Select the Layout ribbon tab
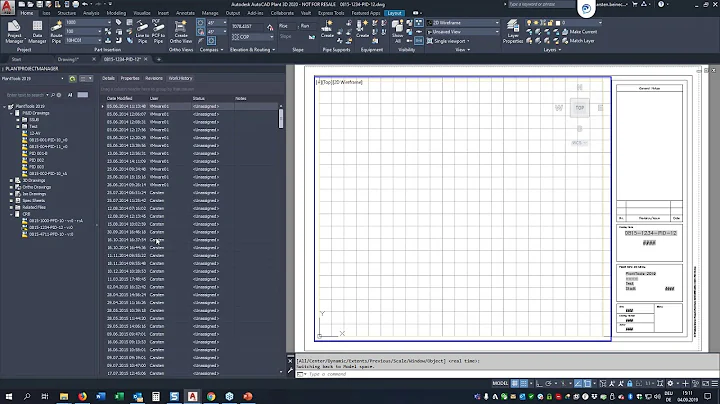 pyautogui.click(x=394, y=13)
